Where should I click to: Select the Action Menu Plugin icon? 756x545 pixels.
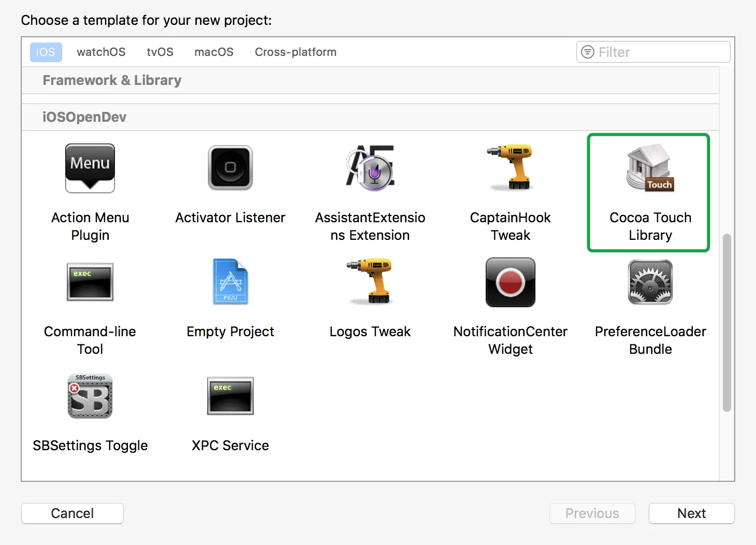point(90,168)
